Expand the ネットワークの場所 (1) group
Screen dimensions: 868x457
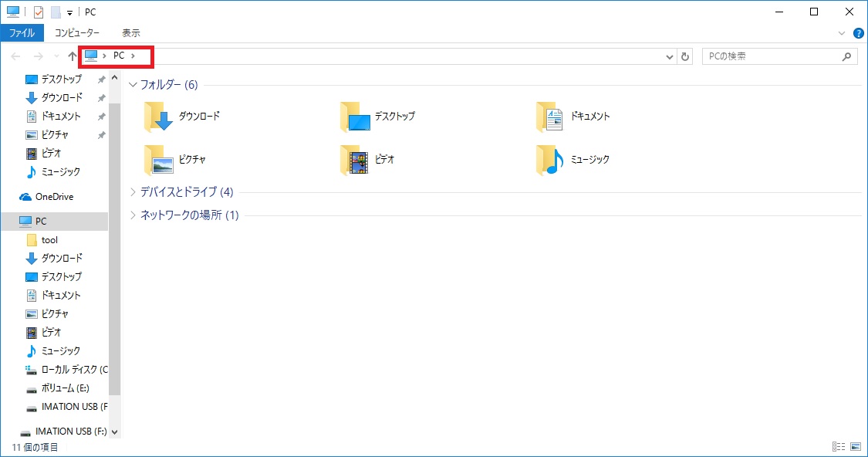tap(133, 215)
